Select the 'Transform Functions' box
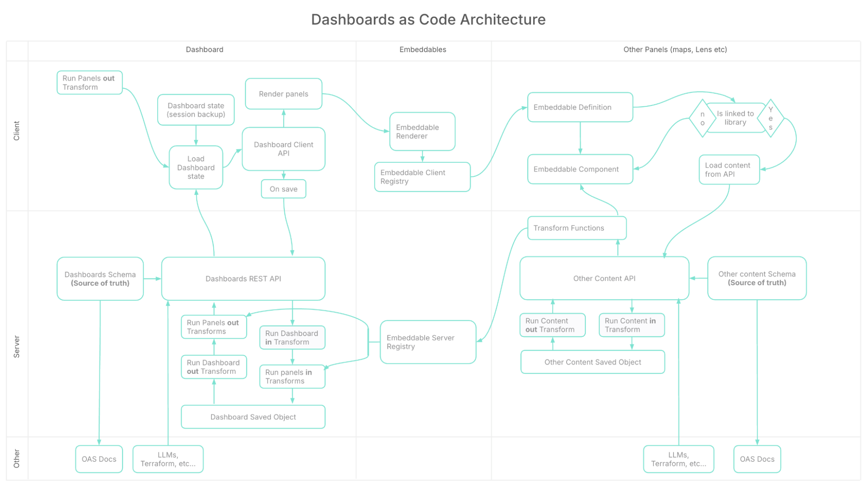This screenshot has height=488, width=868. coord(577,228)
